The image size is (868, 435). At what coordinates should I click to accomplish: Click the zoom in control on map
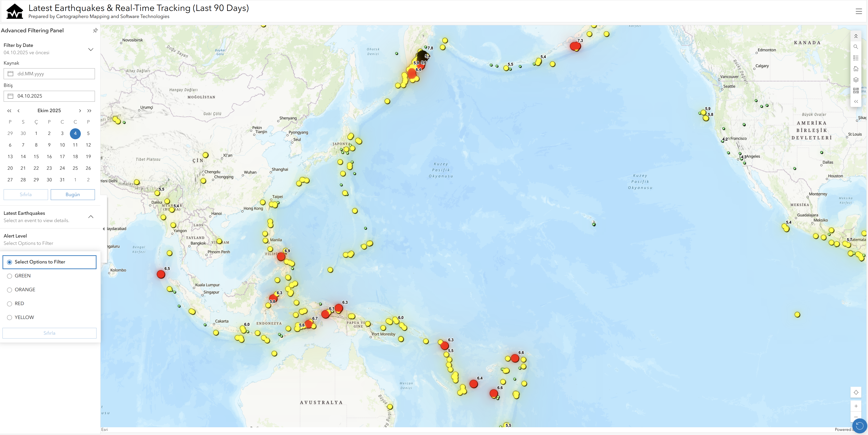(856, 406)
